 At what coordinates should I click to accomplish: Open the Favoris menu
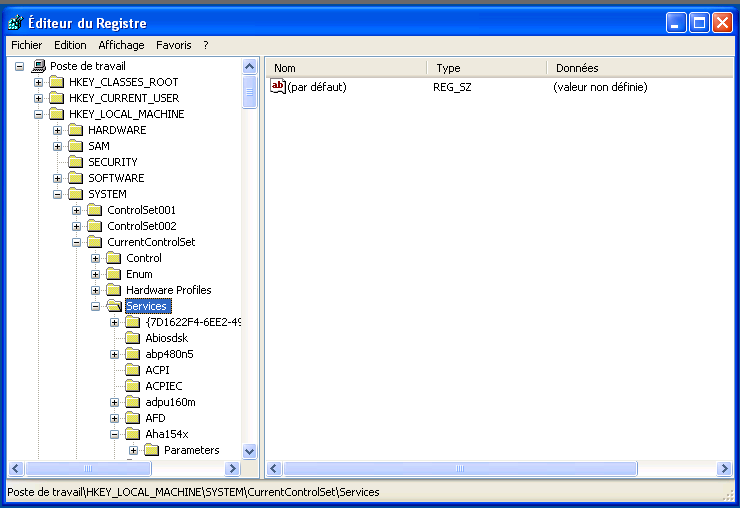pos(174,45)
